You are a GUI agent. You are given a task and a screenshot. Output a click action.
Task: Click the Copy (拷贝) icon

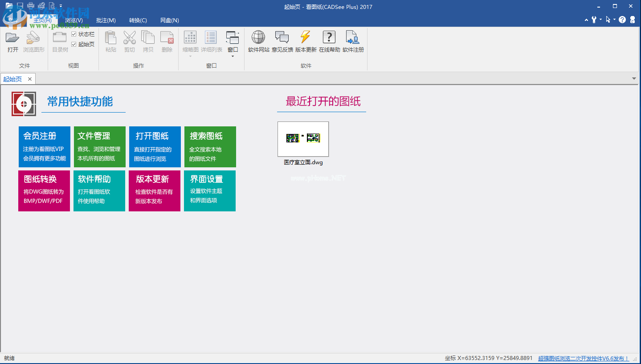(148, 38)
